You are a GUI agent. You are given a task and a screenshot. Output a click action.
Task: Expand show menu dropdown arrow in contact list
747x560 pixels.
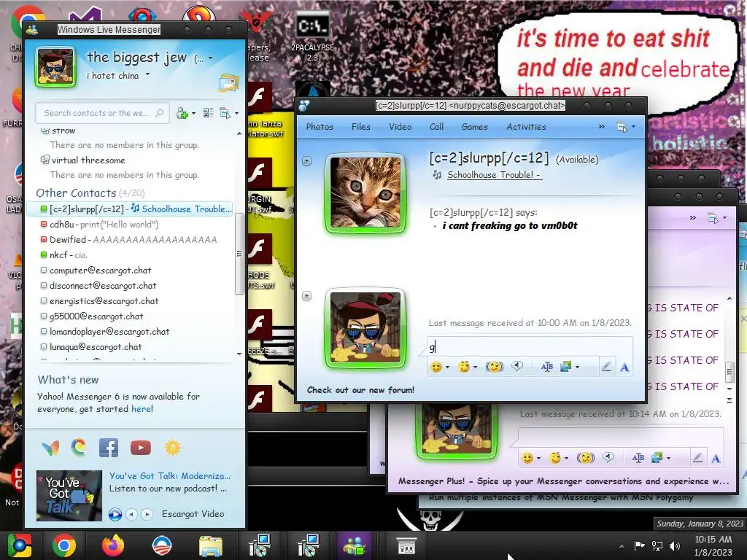(237, 113)
